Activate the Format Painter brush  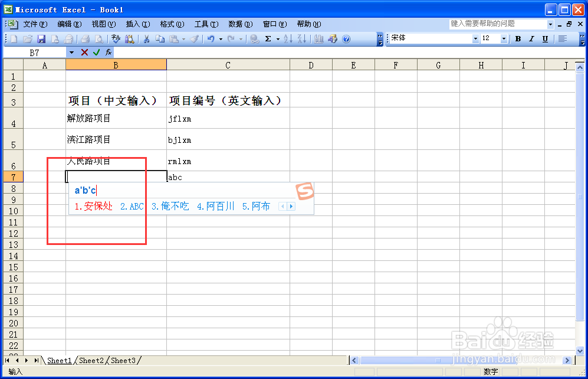tap(194, 39)
